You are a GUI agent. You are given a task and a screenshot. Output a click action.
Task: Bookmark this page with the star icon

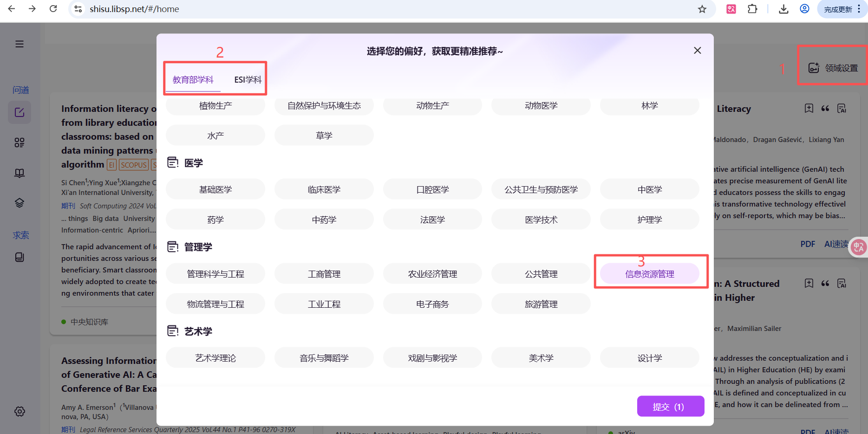point(702,9)
